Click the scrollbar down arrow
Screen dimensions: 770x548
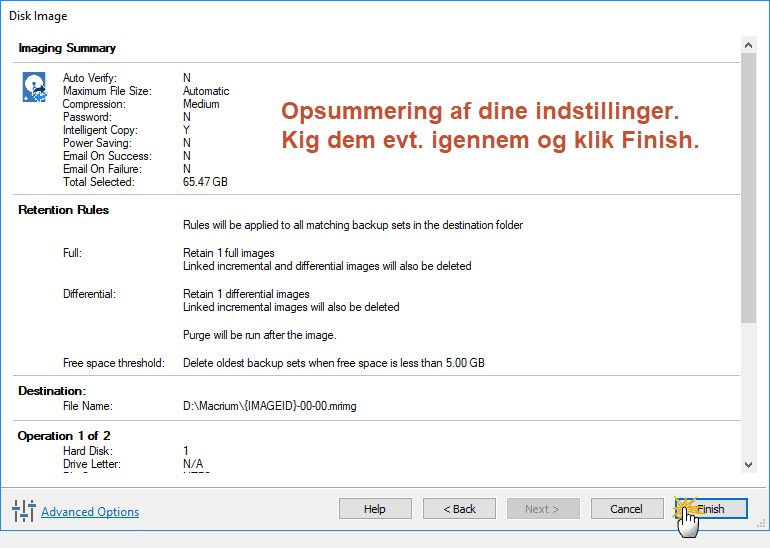pos(748,464)
